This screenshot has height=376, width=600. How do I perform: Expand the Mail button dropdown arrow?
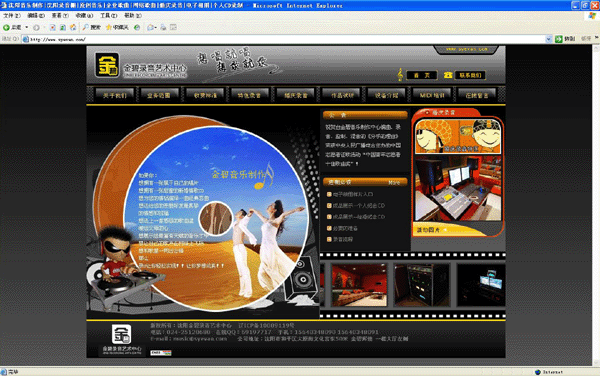pos(155,28)
